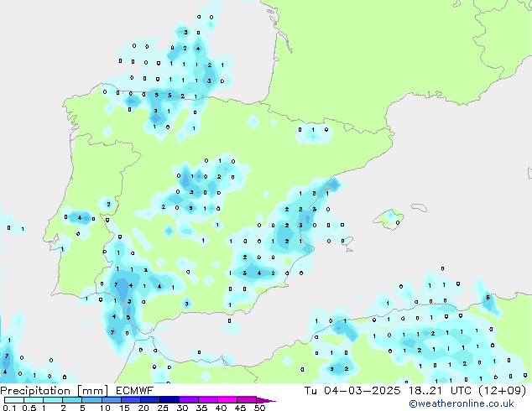Click the 0.1–0.5 mm legend color swatch
The height and width of the screenshot is (411, 532).
[x=14, y=400]
